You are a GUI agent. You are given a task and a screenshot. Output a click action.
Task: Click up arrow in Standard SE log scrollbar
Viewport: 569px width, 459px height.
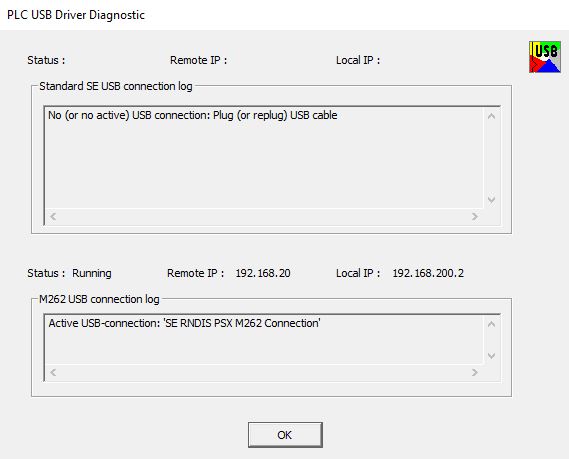point(491,116)
